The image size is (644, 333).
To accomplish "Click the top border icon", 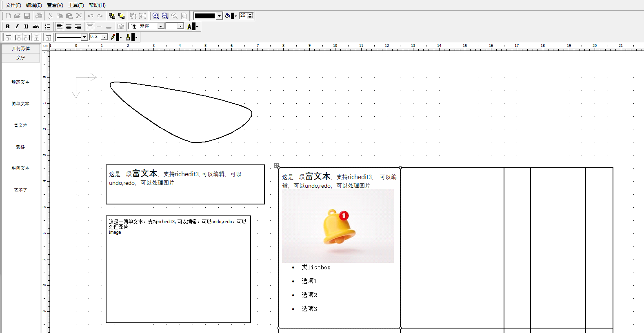I will [8, 37].
